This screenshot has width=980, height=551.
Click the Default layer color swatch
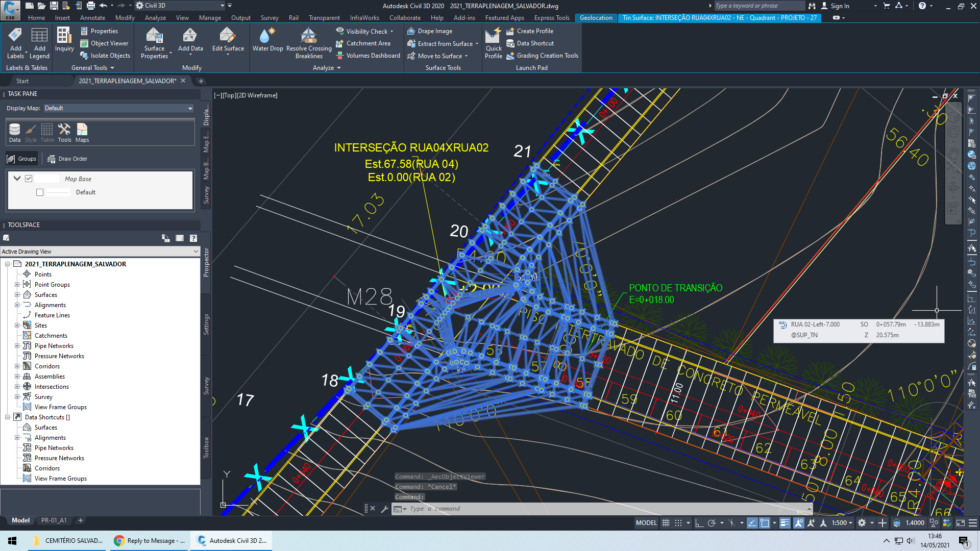[x=58, y=192]
